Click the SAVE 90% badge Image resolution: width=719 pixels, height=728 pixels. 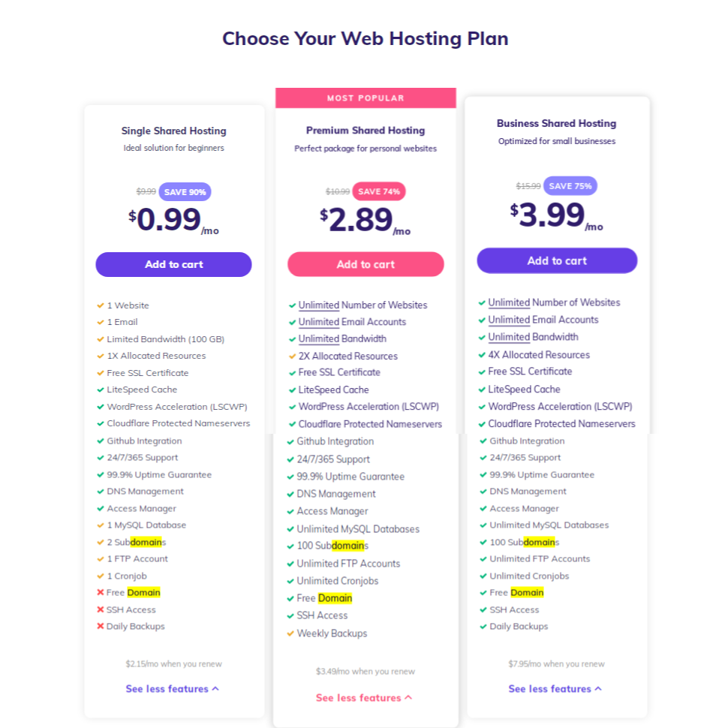pos(185,191)
